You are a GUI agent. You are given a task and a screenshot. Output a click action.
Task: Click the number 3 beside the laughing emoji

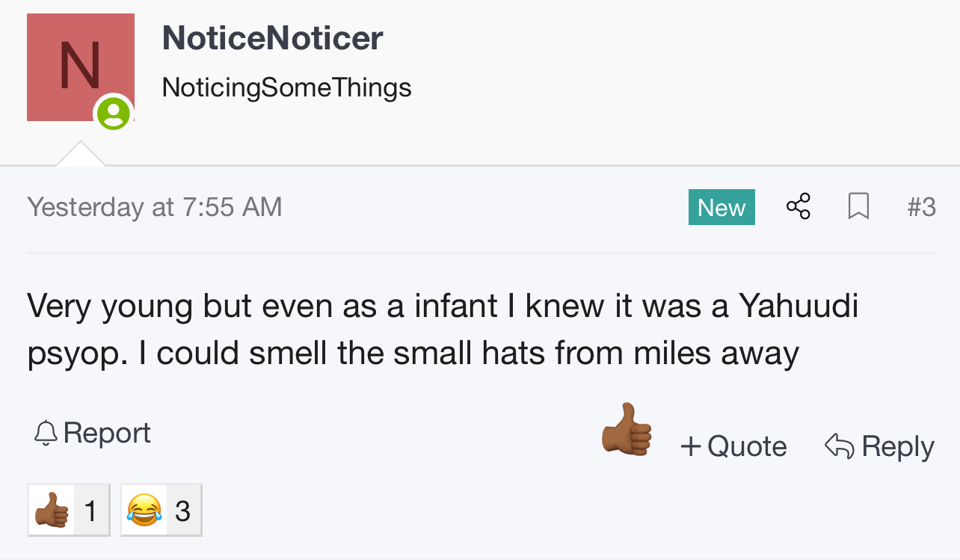pyautogui.click(x=183, y=511)
